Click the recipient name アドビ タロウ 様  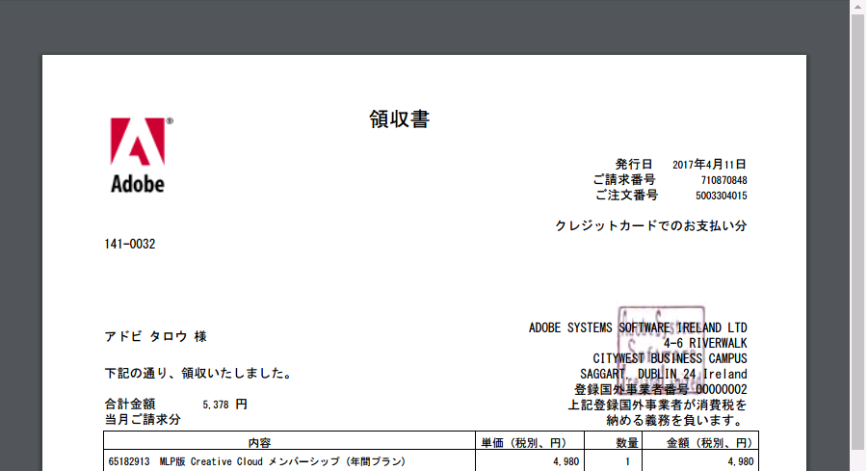point(155,336)
